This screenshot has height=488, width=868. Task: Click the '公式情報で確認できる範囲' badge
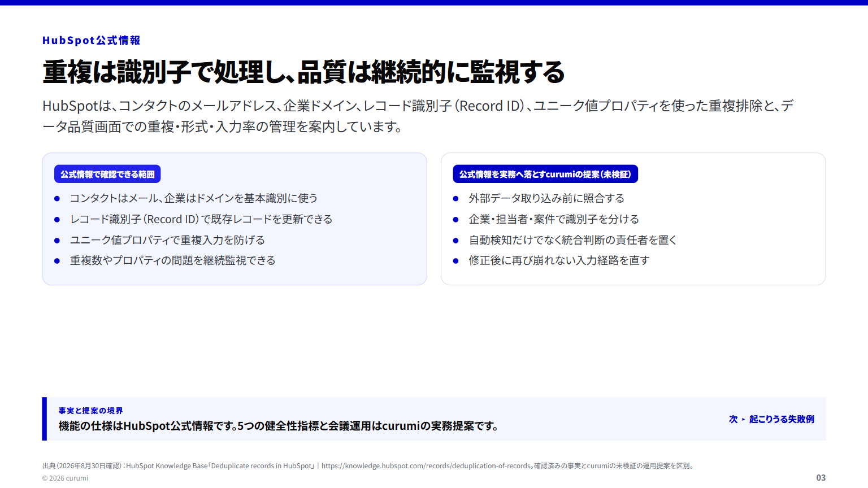pyautogui.click(x=107, y=174)
